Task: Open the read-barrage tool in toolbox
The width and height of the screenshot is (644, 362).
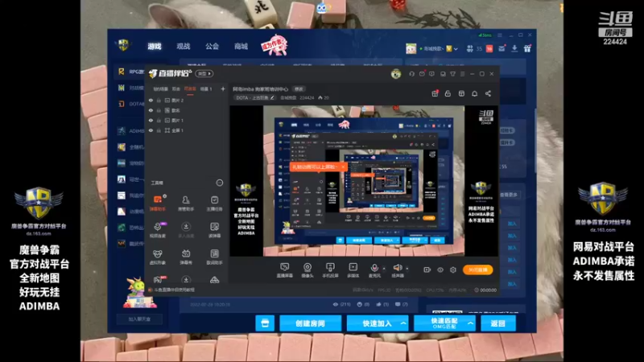Action: (x=214, y=230)
